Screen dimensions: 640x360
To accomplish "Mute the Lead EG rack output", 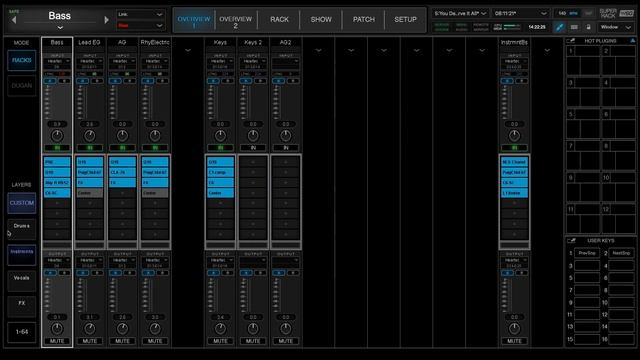I will 90,341.
